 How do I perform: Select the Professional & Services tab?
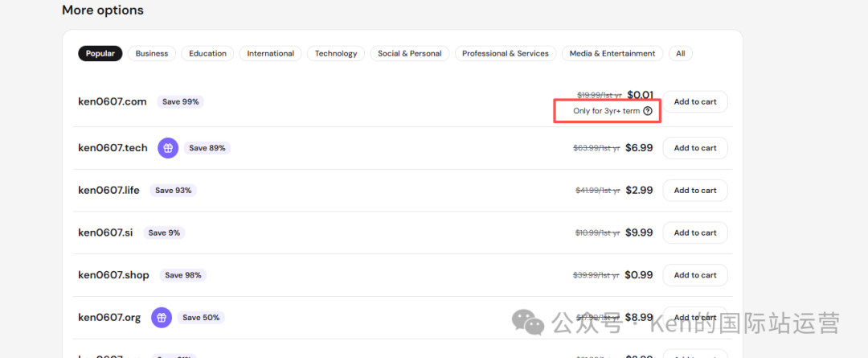(506, 54)
